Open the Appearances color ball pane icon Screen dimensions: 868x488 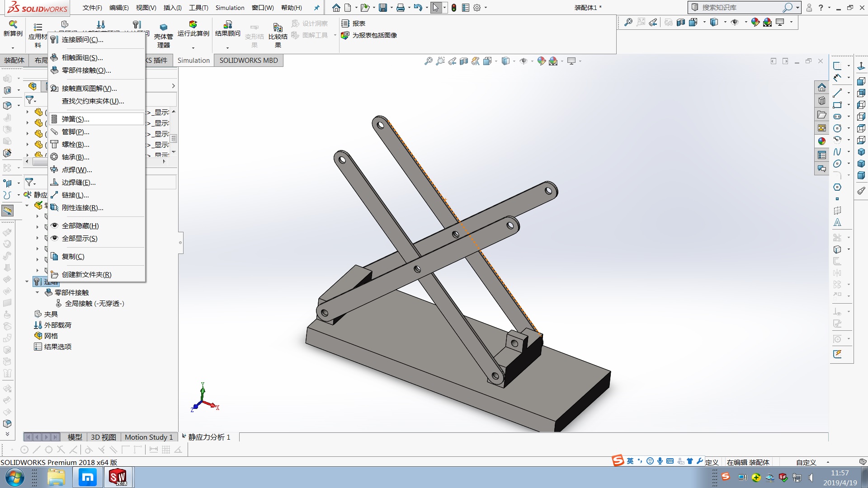coord(821,141)
